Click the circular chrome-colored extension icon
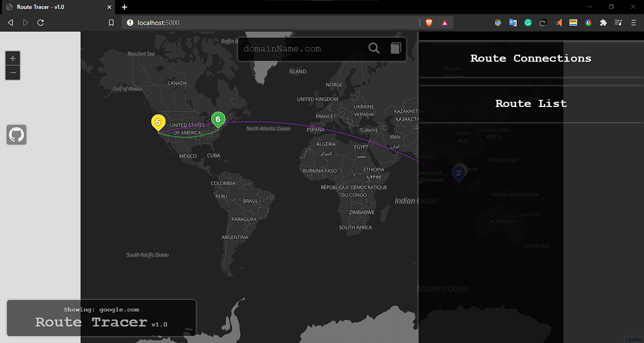 [x=588, y=23]
